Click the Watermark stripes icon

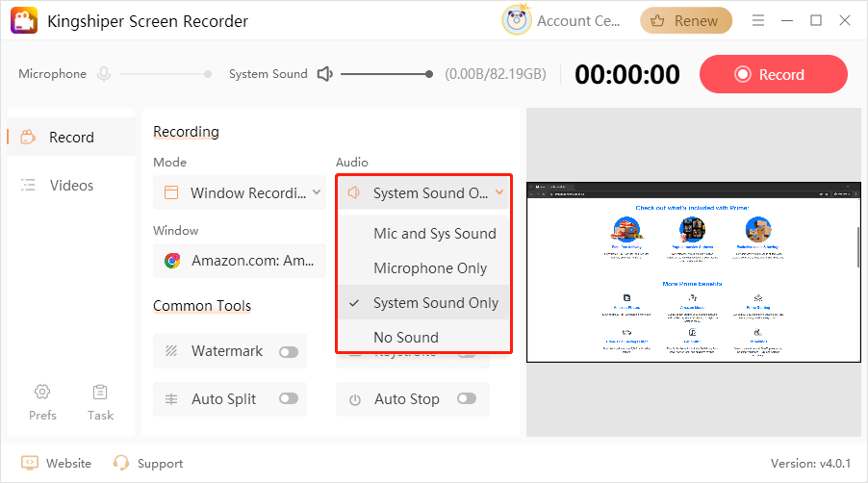click(171, 351)
